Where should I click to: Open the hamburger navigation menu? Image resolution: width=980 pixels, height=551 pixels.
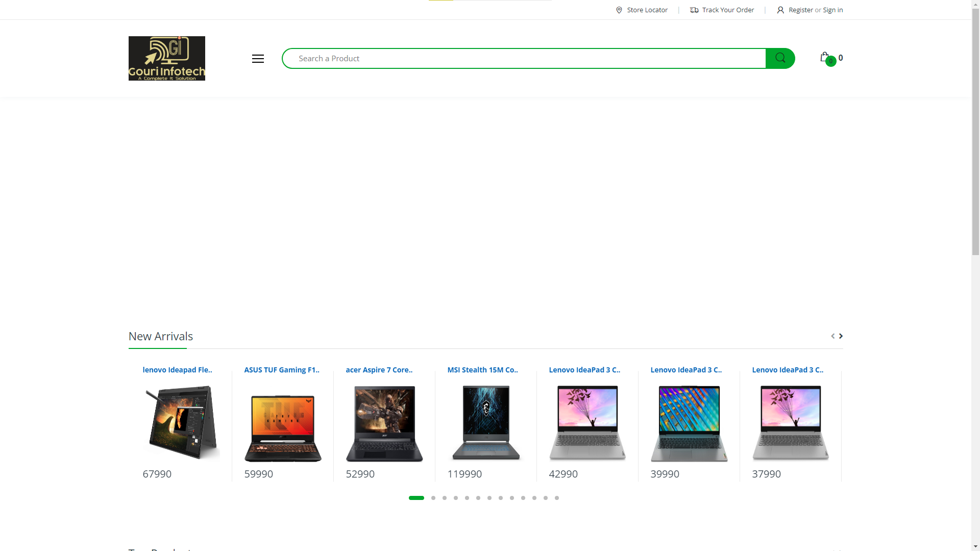[x=258, y=59]
